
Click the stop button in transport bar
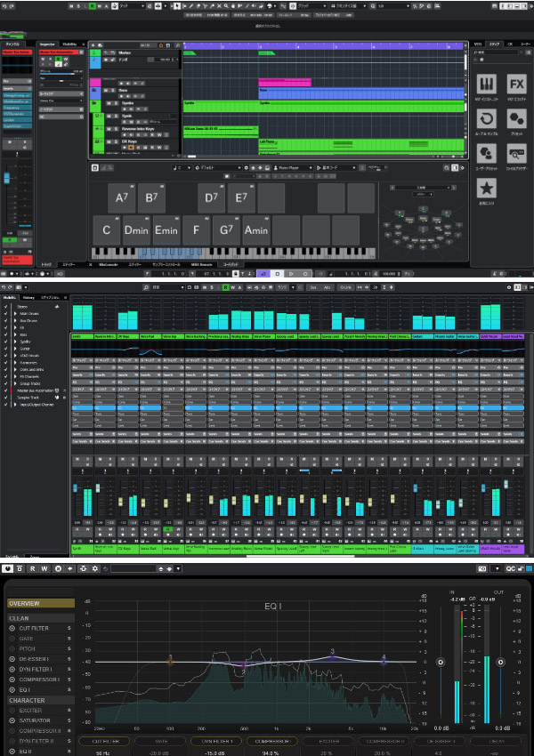pos(278,273)
